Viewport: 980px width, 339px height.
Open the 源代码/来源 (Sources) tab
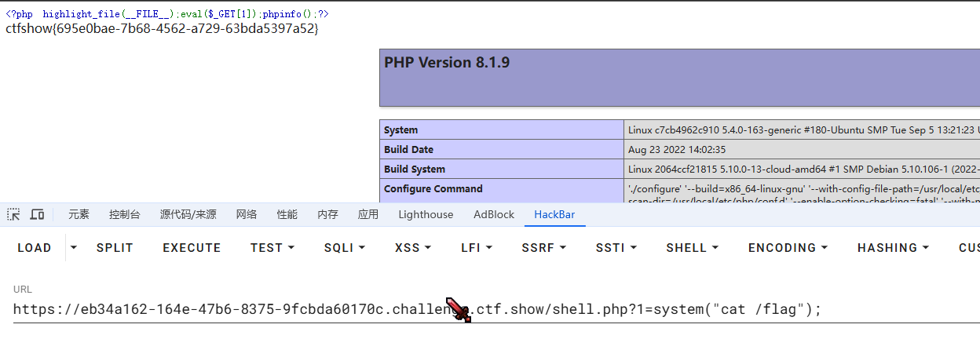(188, 214)
